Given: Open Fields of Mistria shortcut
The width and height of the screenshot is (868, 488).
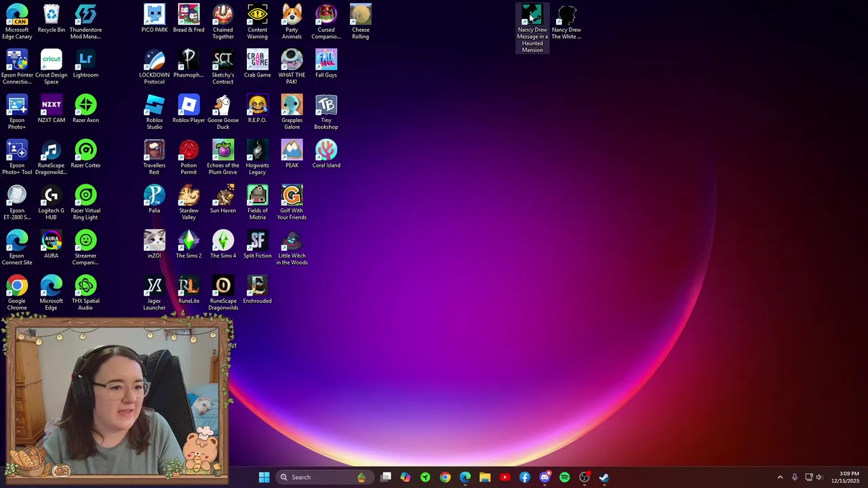Looking at the screenshot, I should point(257,203).
